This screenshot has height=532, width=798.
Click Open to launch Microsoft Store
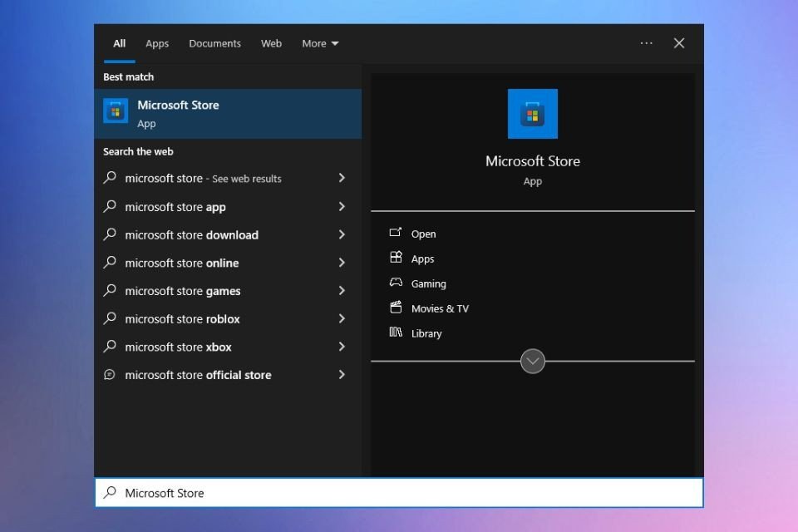(423, 234)
